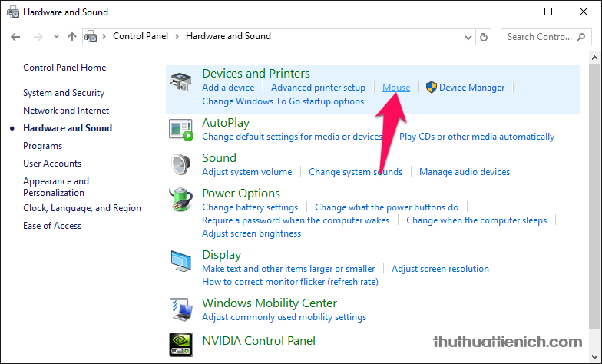Screen dimensions: 602x364
Task: Open the AutoPlay category icon
Action: click(181, 130)
